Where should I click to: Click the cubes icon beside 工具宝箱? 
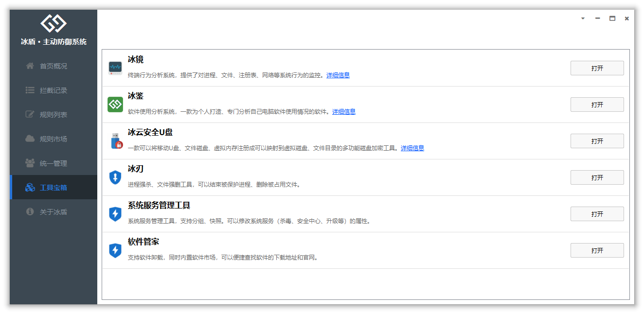30,187
